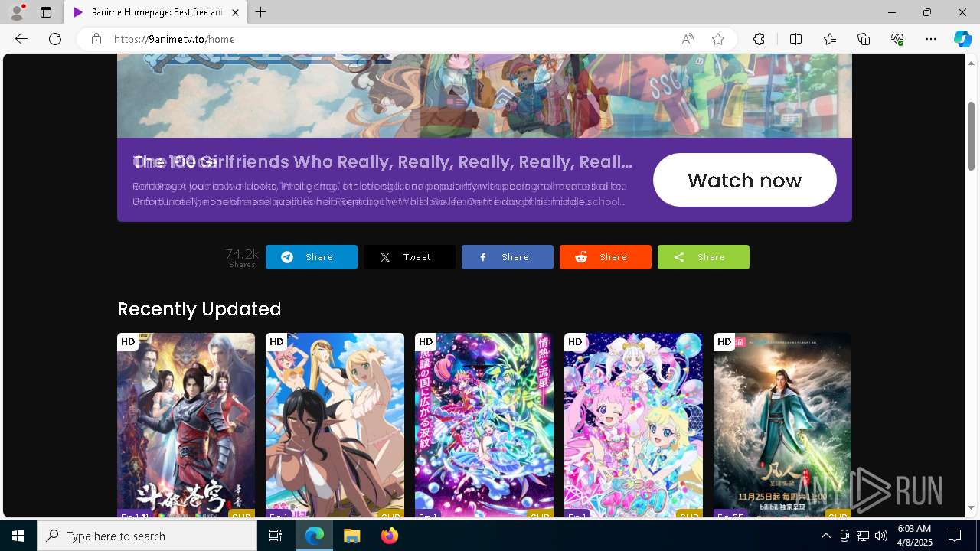Open fifth poster with bilibili text

[x=782, y=425]
